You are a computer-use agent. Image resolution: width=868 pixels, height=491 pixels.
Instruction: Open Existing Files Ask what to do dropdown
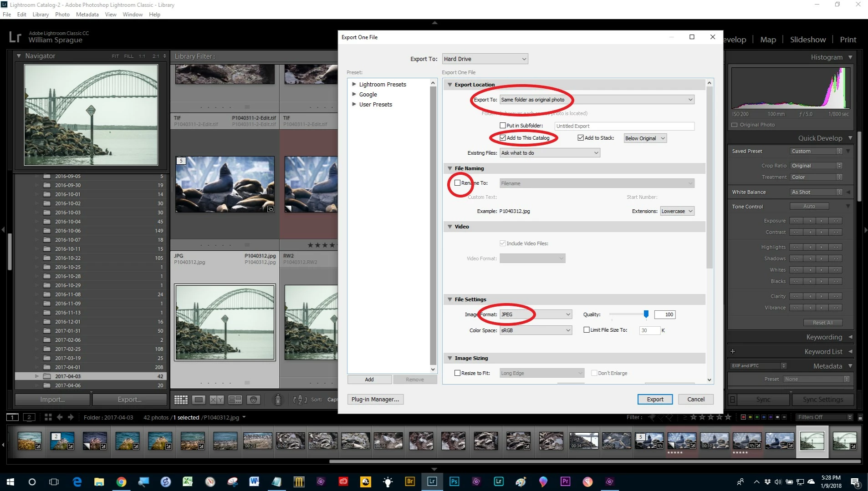(x=550, y=153)
